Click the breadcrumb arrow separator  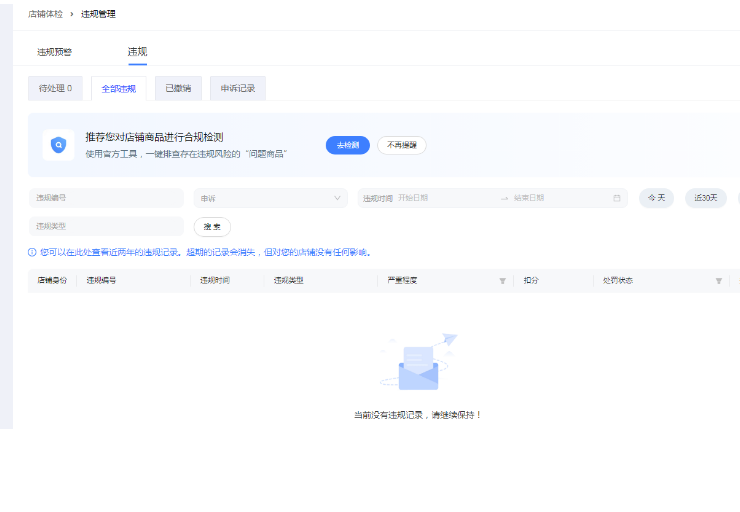(x=72, y=13)
